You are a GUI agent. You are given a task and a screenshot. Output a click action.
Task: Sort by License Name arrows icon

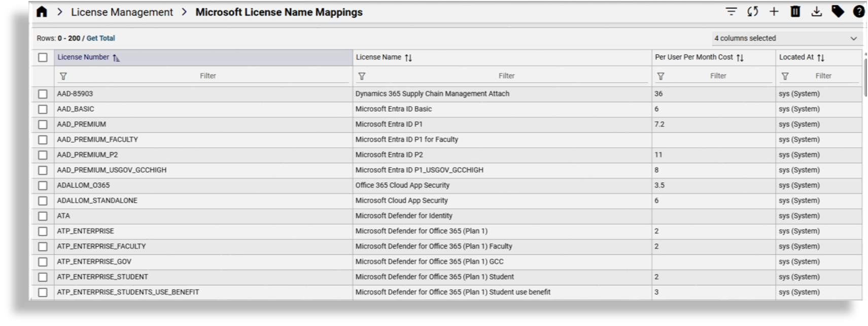pyautogui.click(x=408, y=58)
